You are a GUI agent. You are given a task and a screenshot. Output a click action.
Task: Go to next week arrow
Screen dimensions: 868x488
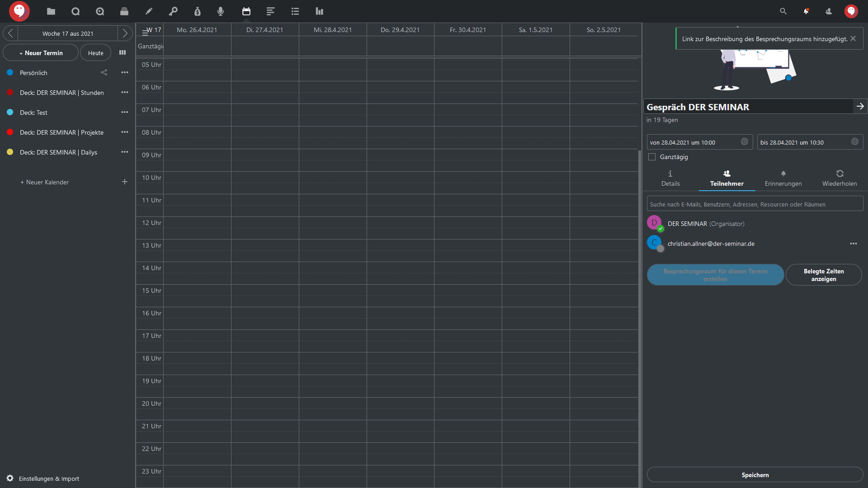(125, 33)
